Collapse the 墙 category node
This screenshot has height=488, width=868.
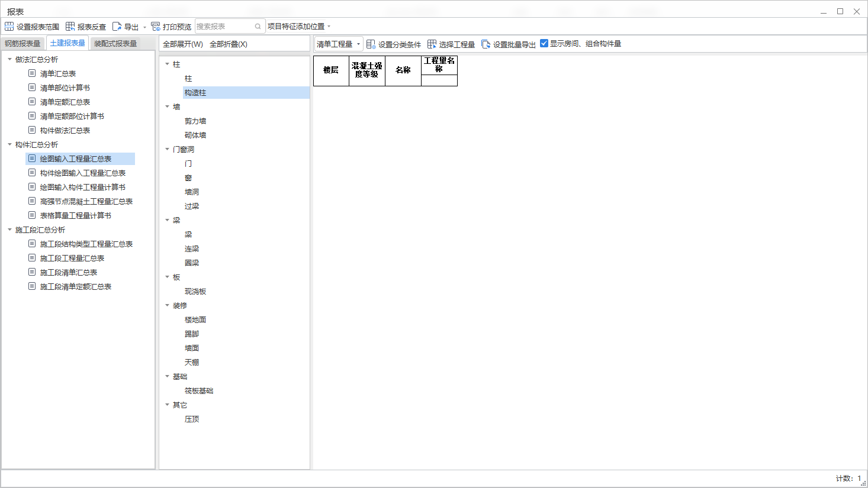167,106
